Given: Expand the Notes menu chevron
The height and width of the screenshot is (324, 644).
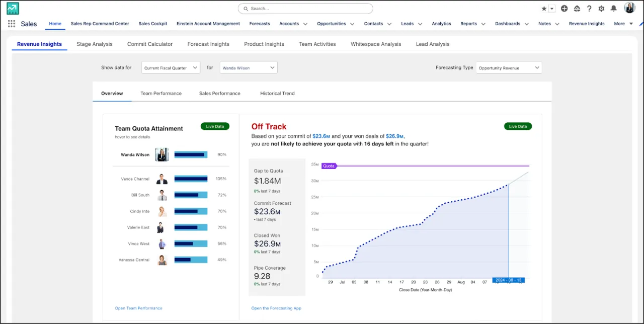Looking at the screenshot, I should pos(557,24).
